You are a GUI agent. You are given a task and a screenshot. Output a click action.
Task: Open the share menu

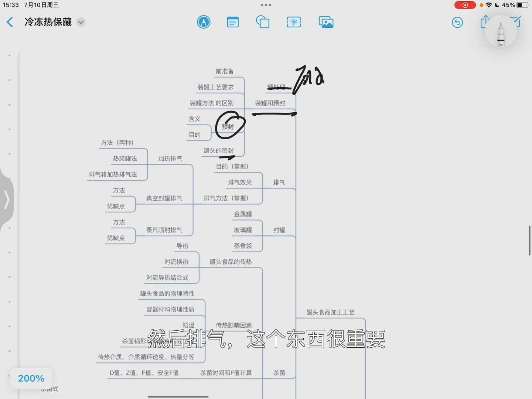(485, 22)
